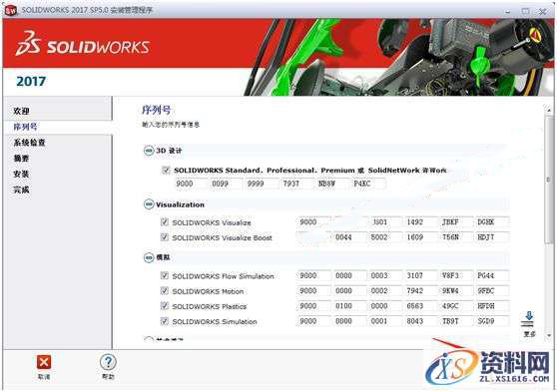Click Flow Simulation serial field 3107
Viewport: 557px width, 392px height.
[420, 275]
